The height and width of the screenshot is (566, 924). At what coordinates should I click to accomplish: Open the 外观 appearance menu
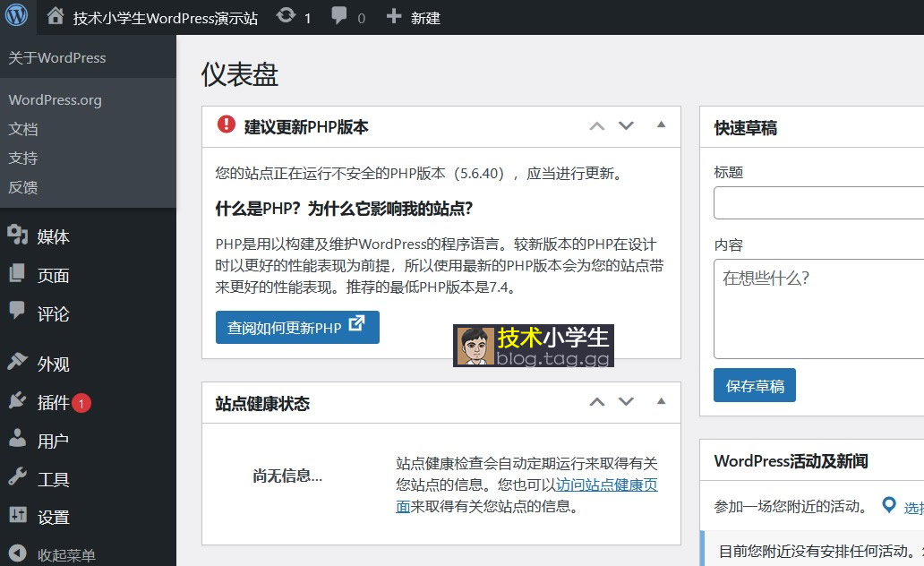point(53,364)
